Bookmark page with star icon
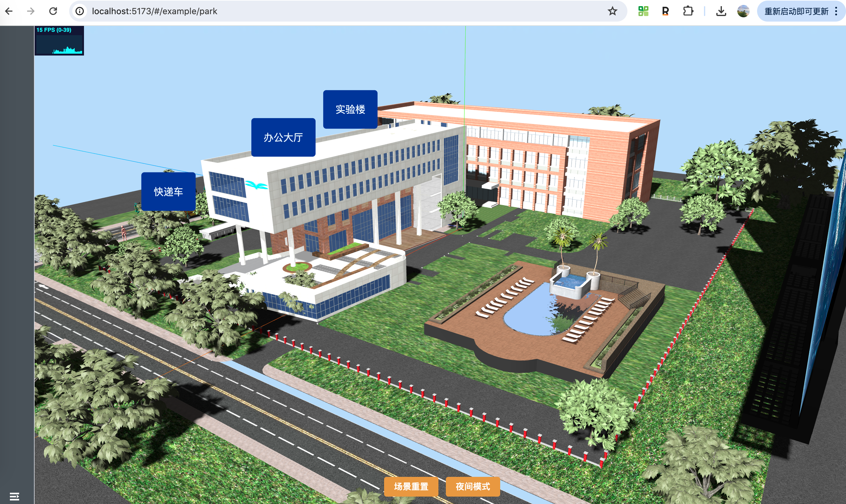The height and width of the screenshot is (504, 846). click(612, 11)
